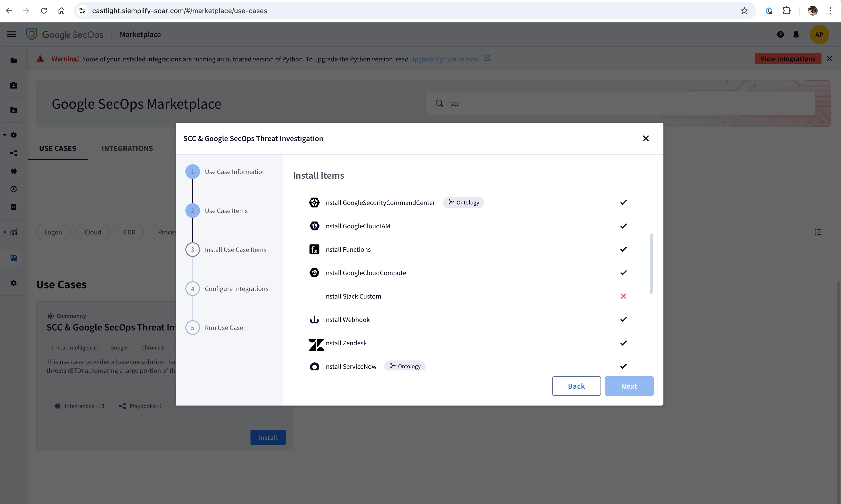Open notifications bell icon
This screenshot has width=841, height=504.
(796, 34)
